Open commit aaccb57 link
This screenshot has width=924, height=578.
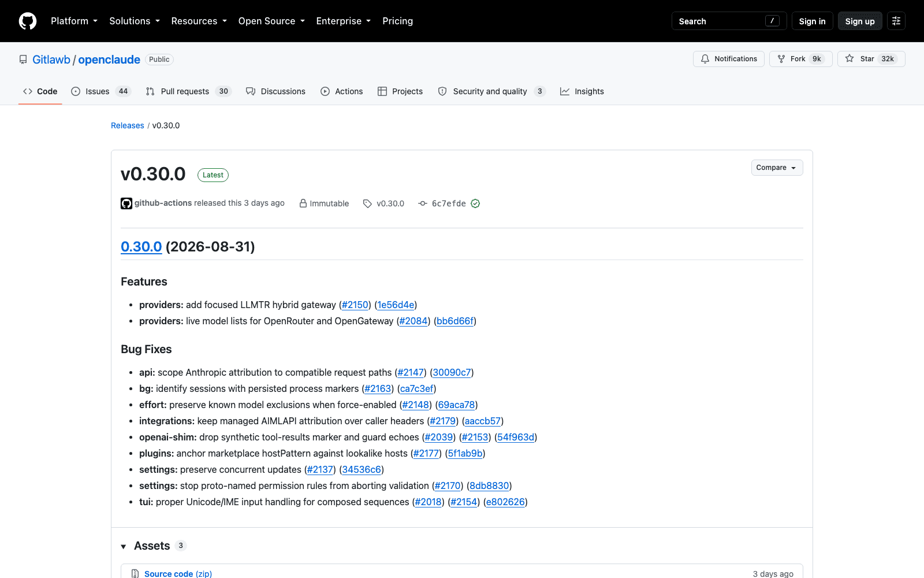(483, 421)
